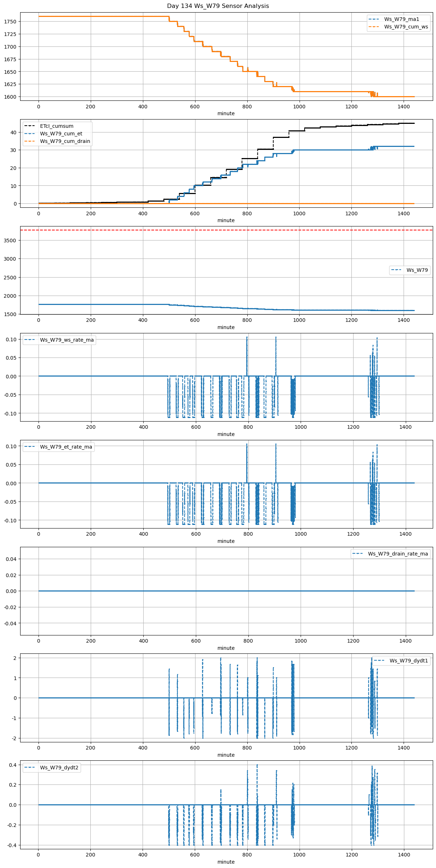436x868 pixels.
Task: Pick the Ws_W79_cum_drain legend entry
Action: (65, 141)
